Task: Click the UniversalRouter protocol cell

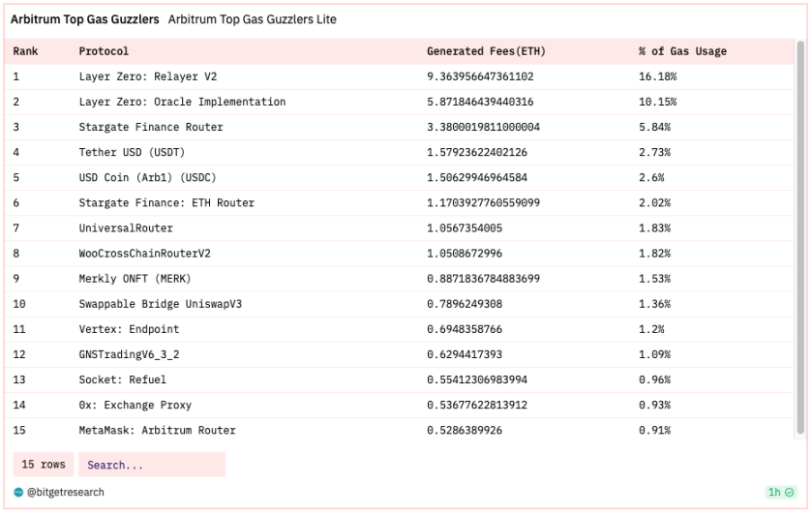Action: click(x=126, y=227)
